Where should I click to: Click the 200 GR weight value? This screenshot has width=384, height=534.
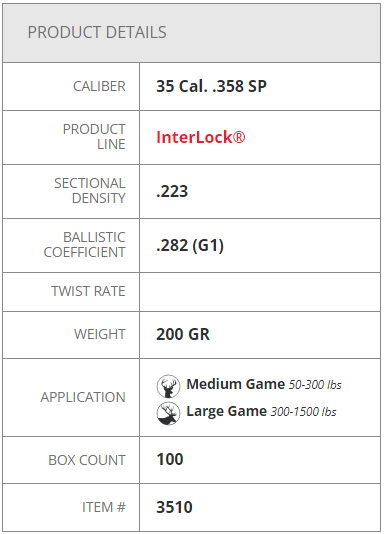tap(183, 334)
